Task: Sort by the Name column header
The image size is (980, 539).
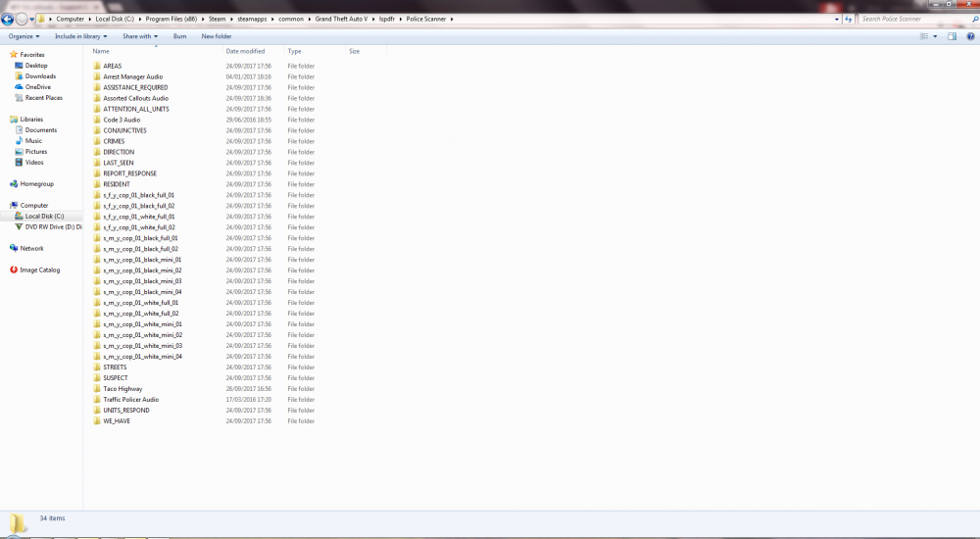Action: tap(101, 51)
